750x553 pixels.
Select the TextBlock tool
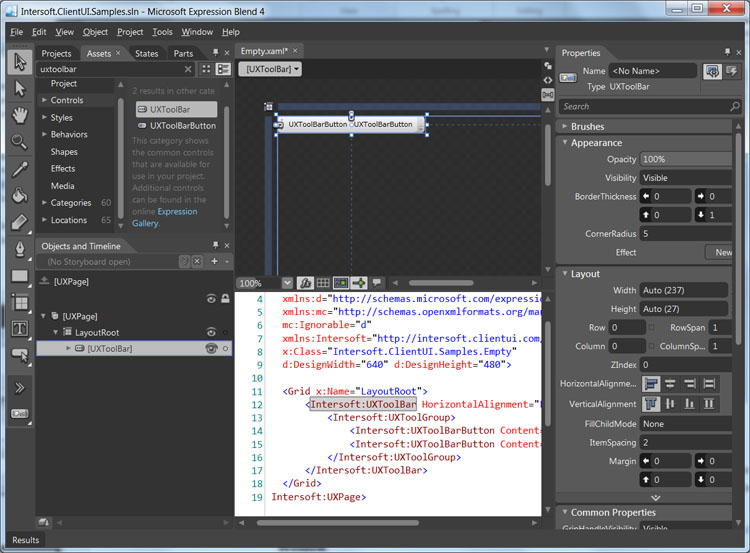tap(20, 329)
